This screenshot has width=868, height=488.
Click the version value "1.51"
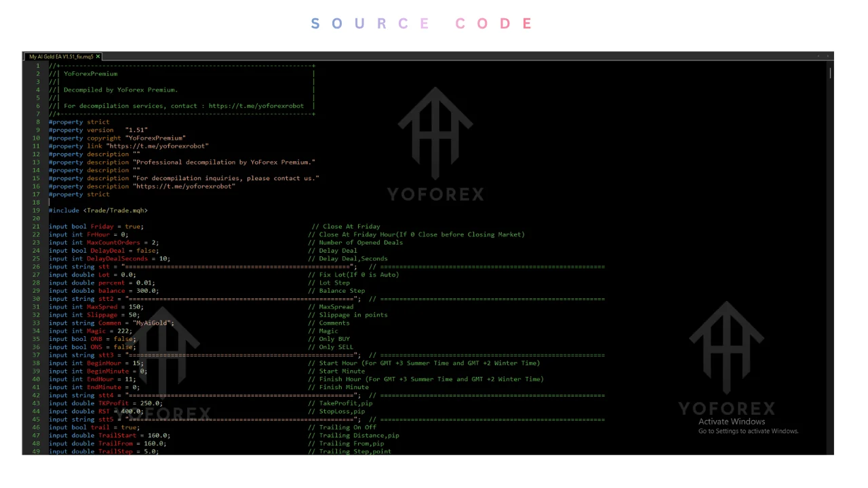[x=136, y=129]
